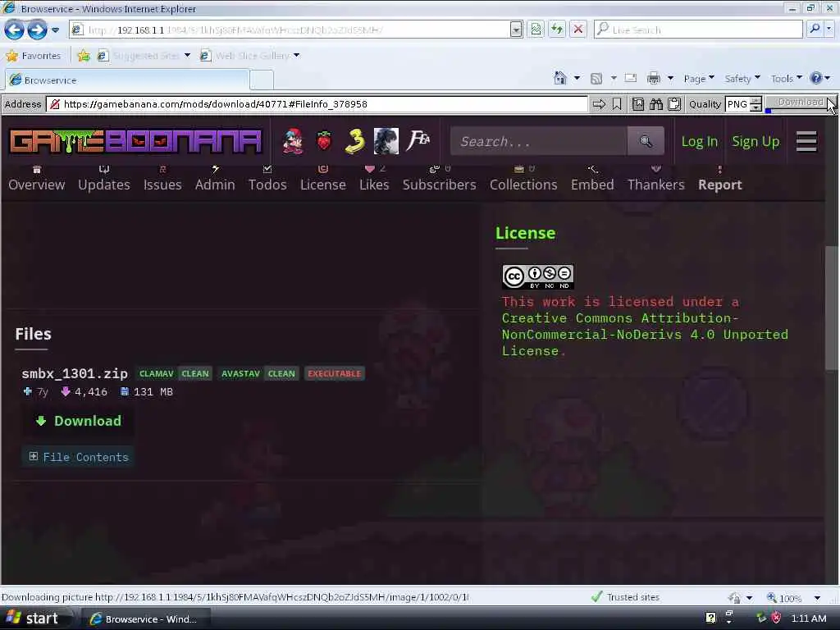The image size is (840, 630).
Task: Click the Quality PNG format field
Action: pos(737,104)
